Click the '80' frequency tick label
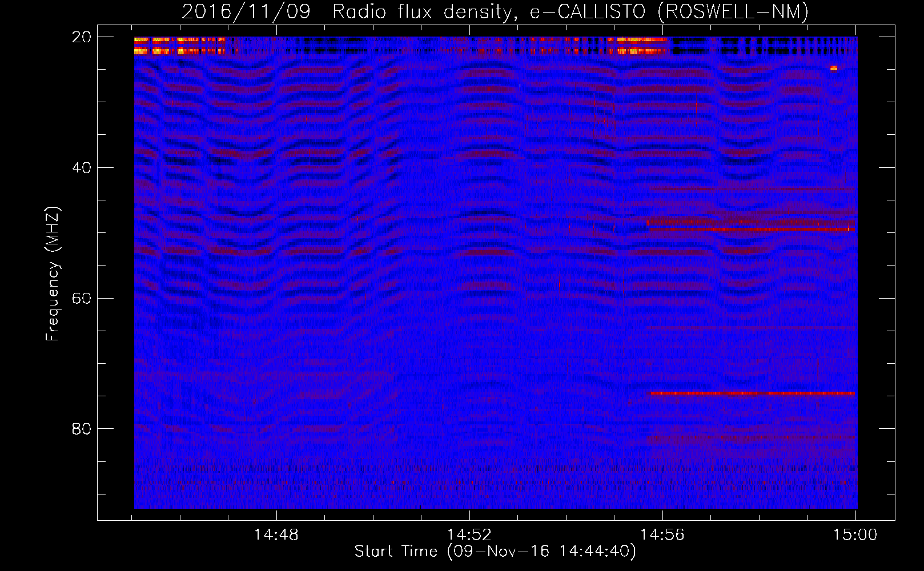Image resolution: width=924 pixels, height=571 pixels. tap(82, 429)
